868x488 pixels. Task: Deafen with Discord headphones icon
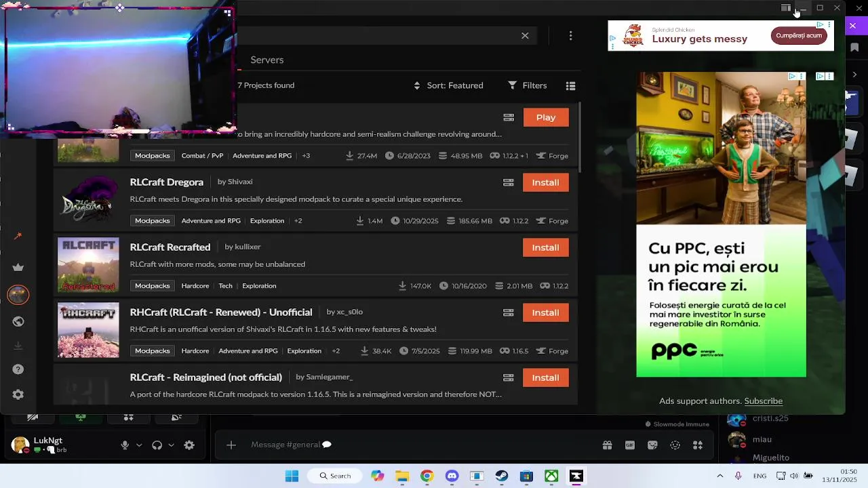(x=157, y=445)
